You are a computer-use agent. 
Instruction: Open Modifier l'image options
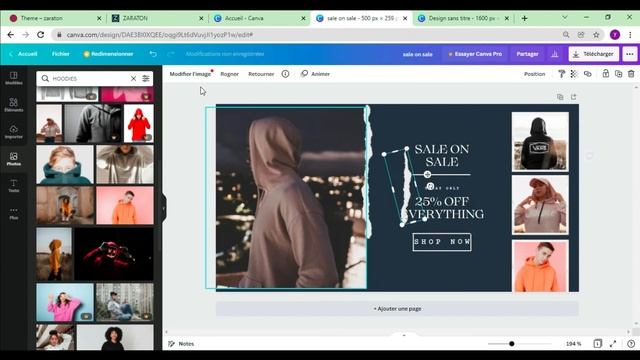(190, 74)
